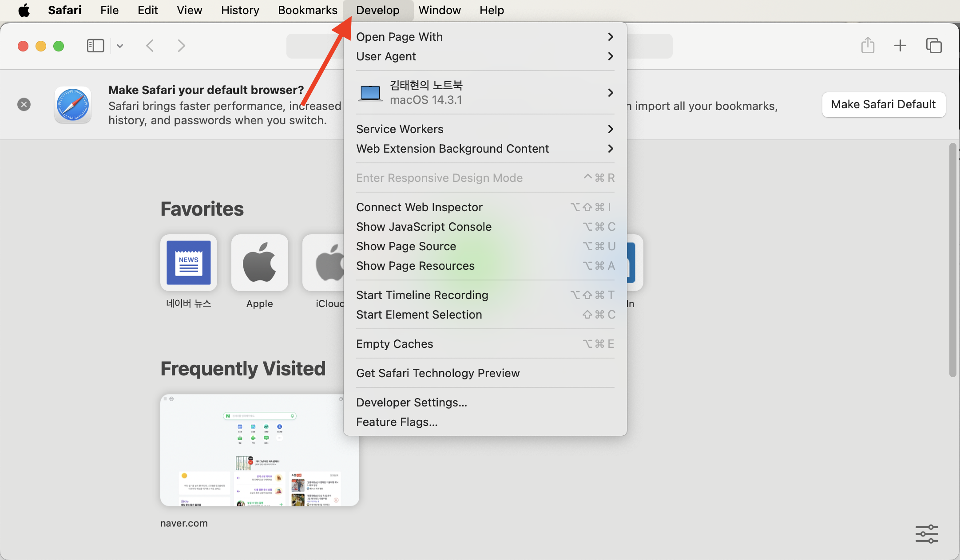
Task: Go back with the back arrow
Action: 150,46
